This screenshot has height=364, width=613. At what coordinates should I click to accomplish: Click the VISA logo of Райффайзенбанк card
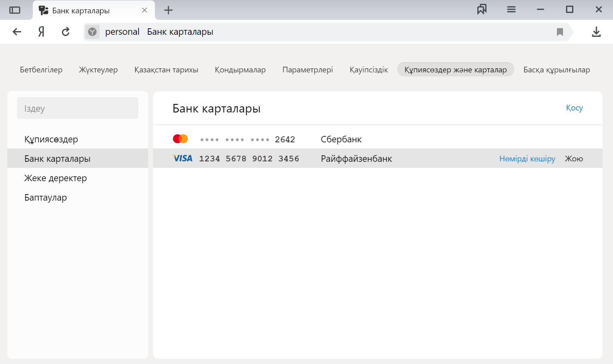(183, 158)
